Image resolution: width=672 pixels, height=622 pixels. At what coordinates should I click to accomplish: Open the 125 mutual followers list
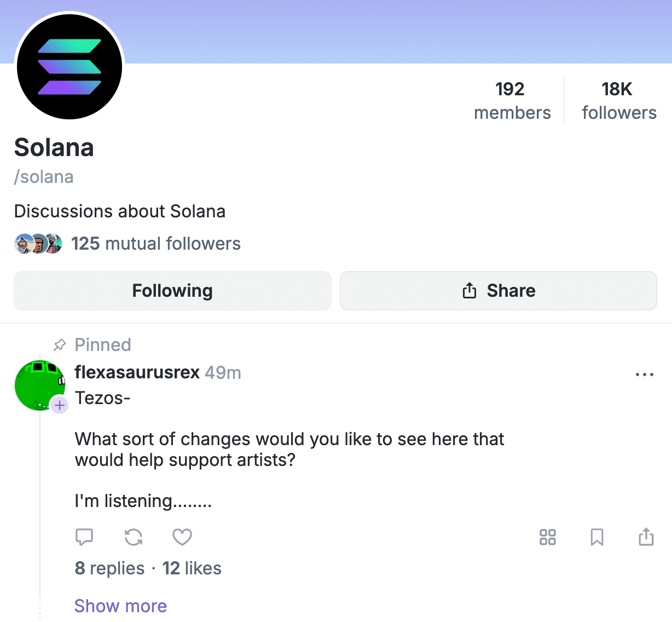pyautogui.click(x=156, y=244)
